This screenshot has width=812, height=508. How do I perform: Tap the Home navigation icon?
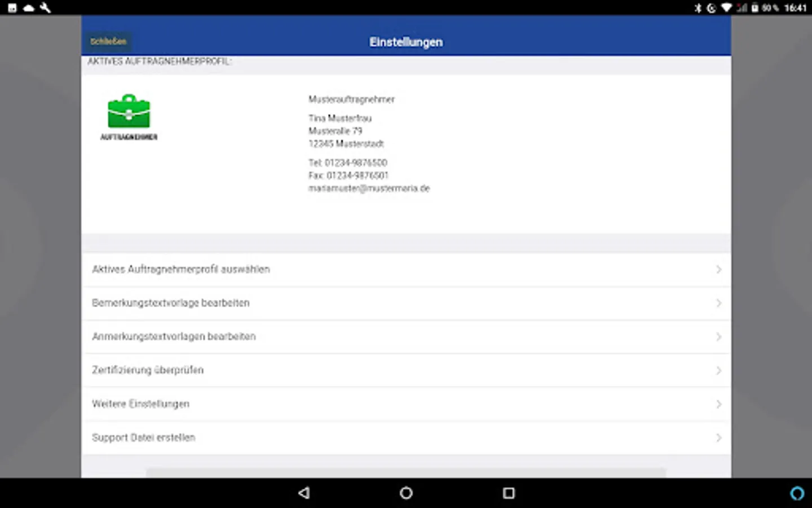point(405,493)
